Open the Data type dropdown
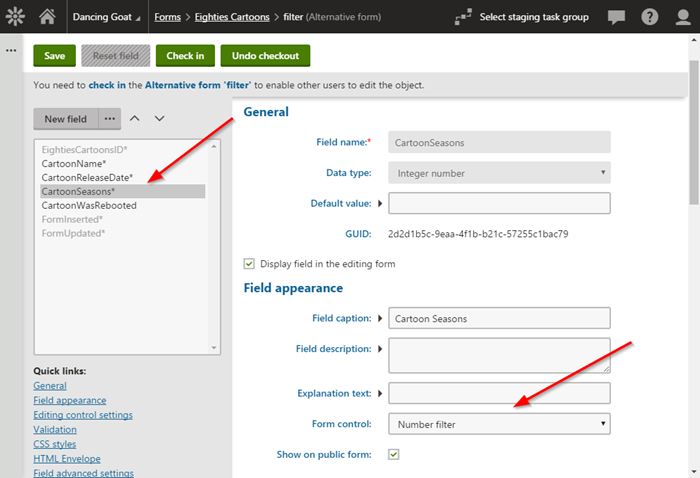Viewport: 700px width, 478px height. tap(499, 173)
